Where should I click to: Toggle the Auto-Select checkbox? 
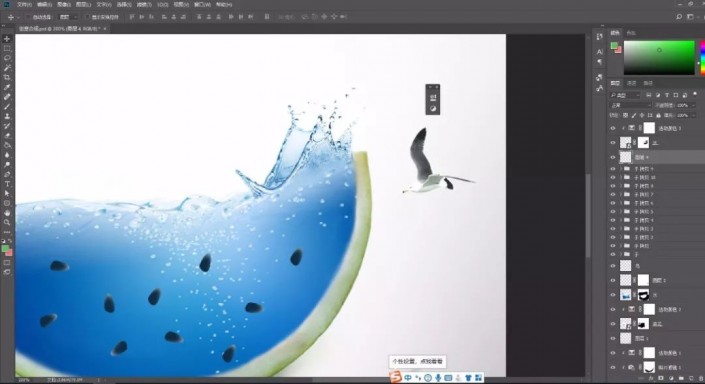(x=28, y=17)
